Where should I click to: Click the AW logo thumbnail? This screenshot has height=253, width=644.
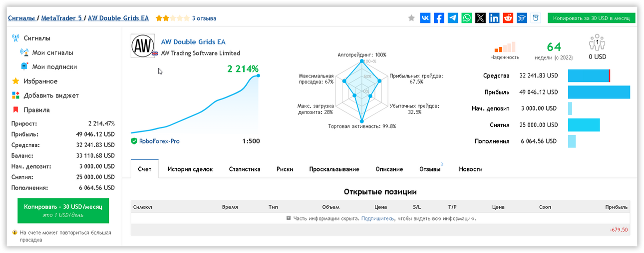143,46
